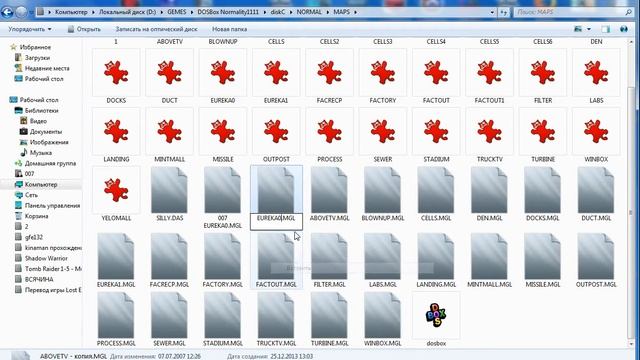The image size is (640, 360).
Task: Select the dosbox application icon
Action: pos(436,320)
